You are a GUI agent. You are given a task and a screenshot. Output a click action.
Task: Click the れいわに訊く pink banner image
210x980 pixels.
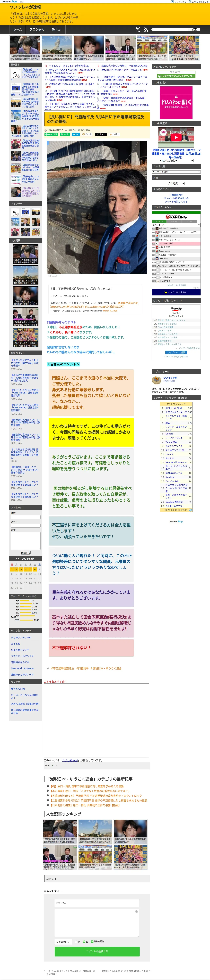176,102
